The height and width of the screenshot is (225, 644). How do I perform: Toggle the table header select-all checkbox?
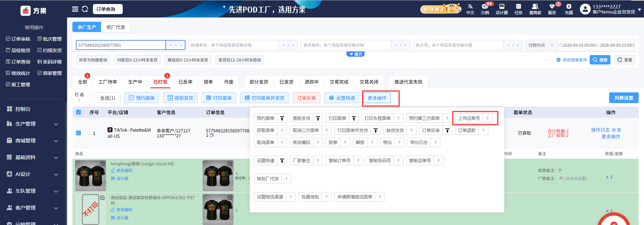pos(78,112)
